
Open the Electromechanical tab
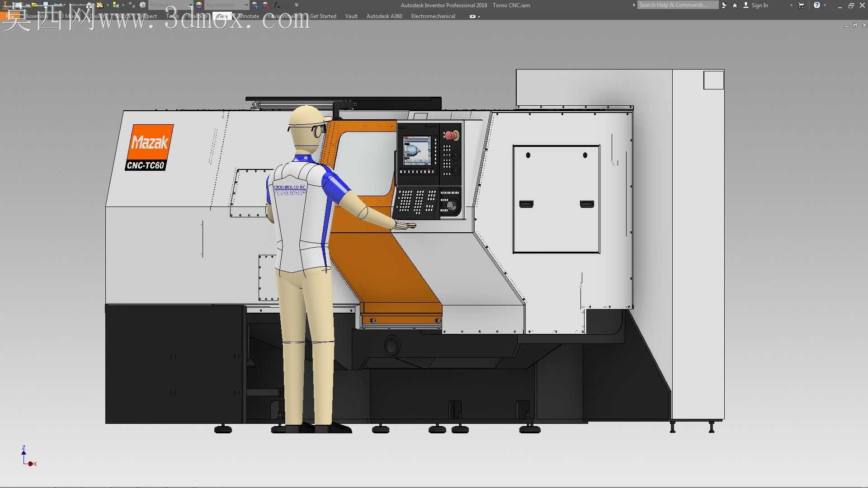tap(433, 16)
